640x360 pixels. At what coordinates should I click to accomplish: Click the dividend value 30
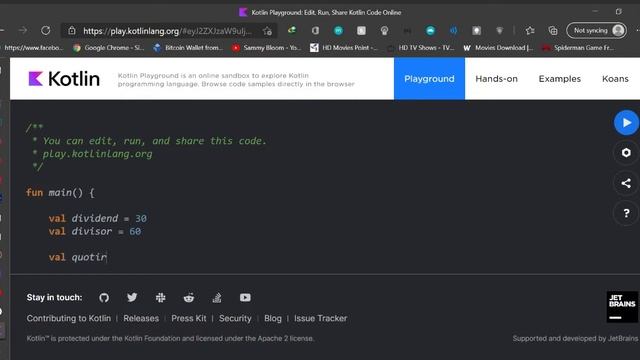[141, 218]
